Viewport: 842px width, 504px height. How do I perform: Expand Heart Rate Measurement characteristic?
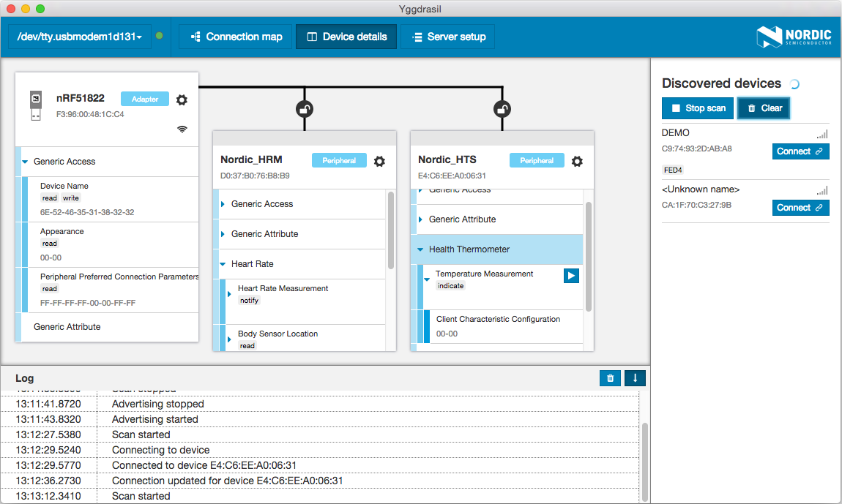(229, 294)
